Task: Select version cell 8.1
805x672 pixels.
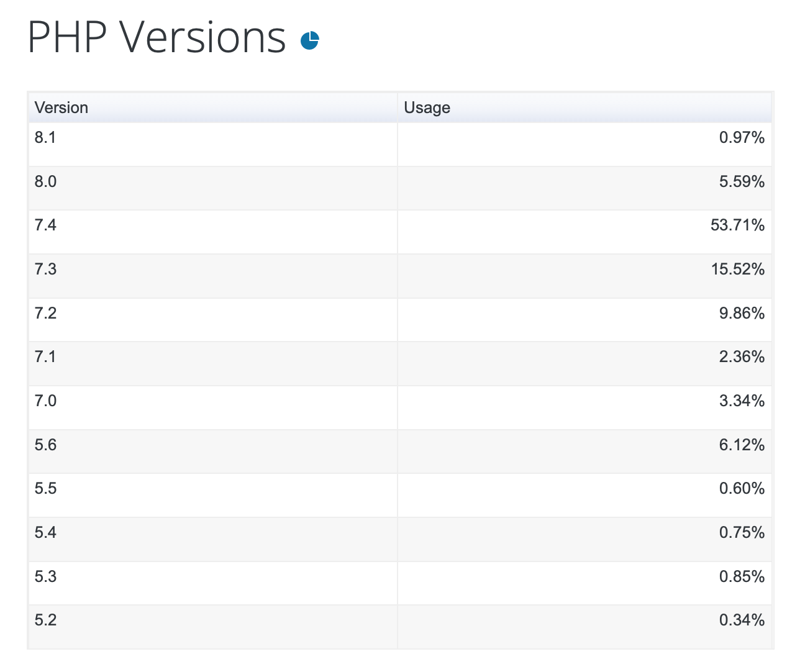Action: coord(213,144)
